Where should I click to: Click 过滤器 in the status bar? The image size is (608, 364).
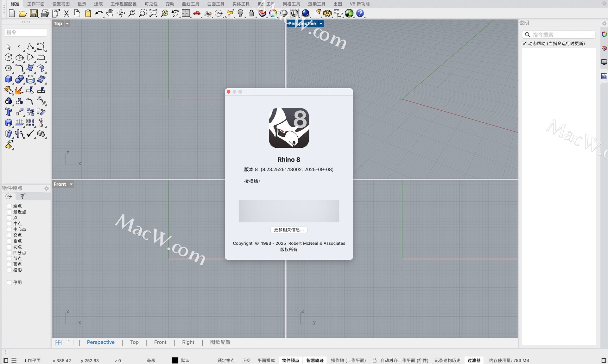coord(474,361)
